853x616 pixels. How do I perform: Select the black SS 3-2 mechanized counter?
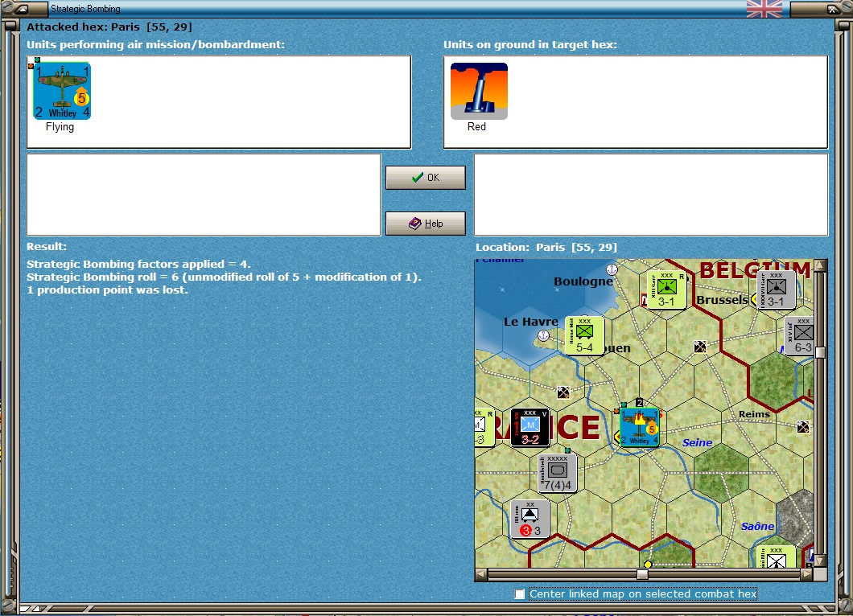530,427
